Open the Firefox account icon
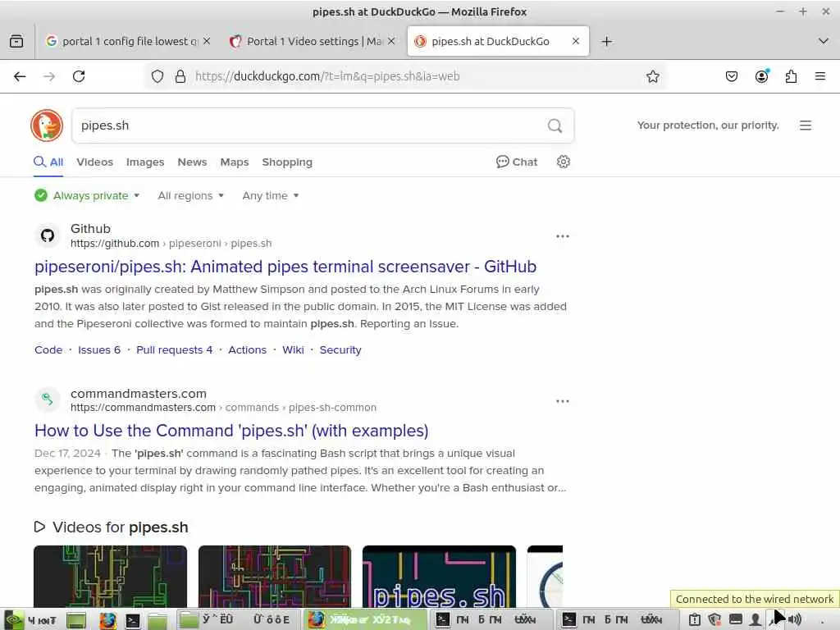This screenshot has height=630, width=840. (x=761, y=76)
